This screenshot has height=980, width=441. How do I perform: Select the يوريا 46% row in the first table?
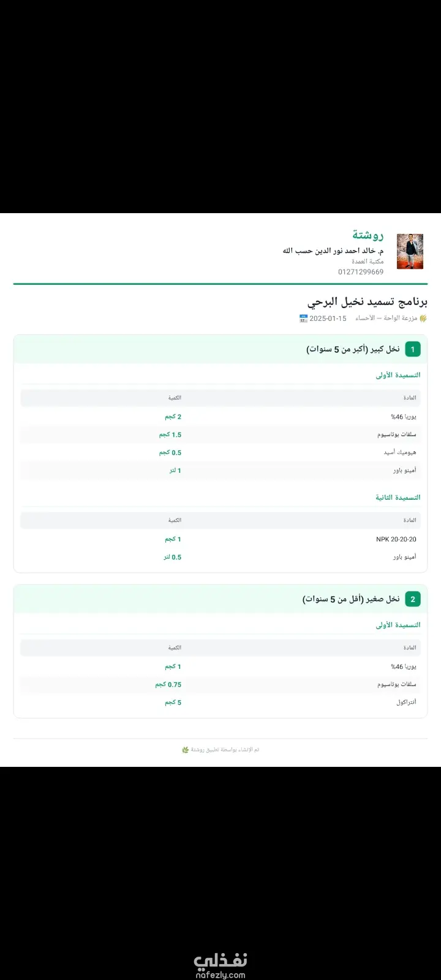221,417
